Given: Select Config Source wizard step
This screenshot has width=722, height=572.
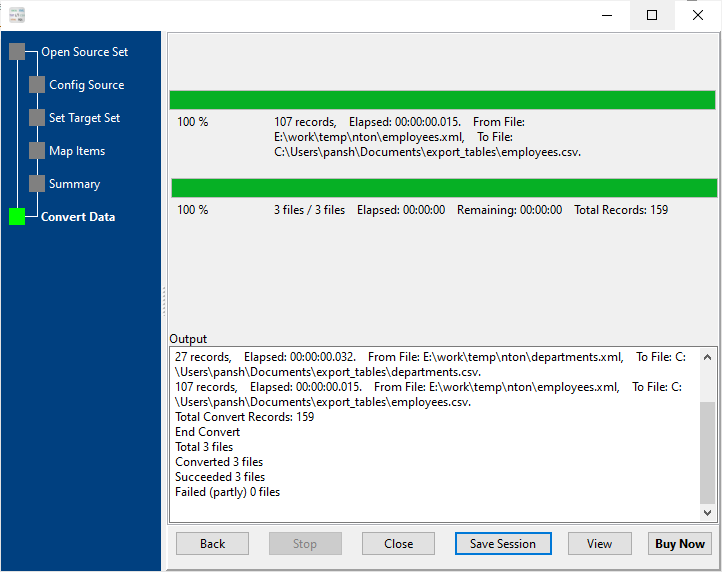Looking at the screenshot, I should coord(86,85).
